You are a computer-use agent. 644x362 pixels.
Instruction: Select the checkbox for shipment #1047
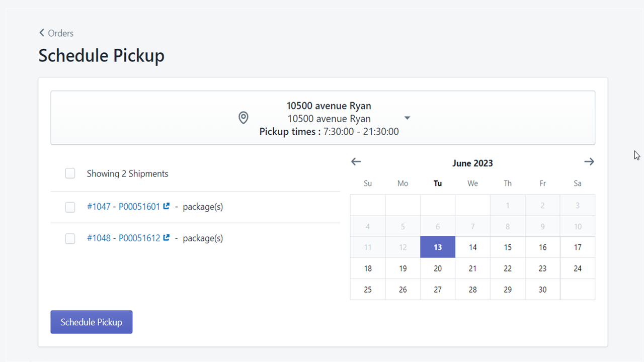pyautogui.click(x=70, y=207)
